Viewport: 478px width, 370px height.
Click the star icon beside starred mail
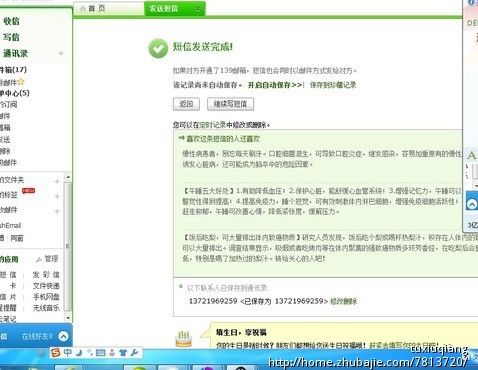click(x=21, y=81)
